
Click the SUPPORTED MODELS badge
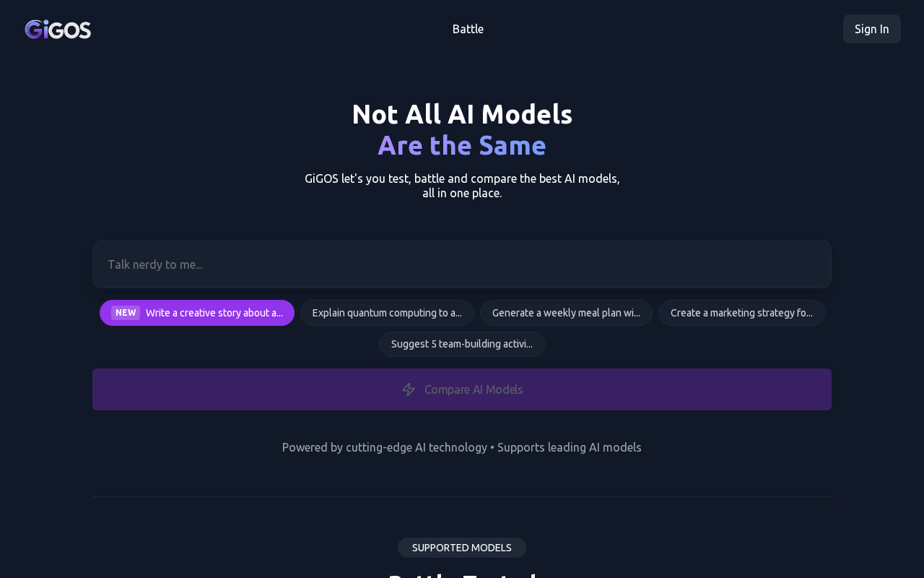[x=462, y=548]
